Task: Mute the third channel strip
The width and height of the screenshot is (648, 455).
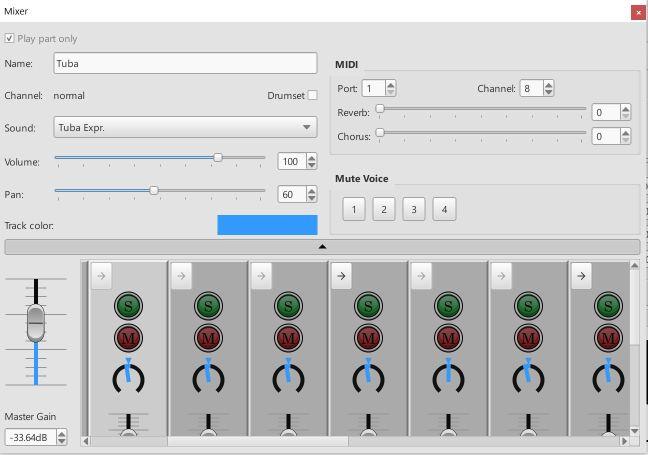Action: point(288,338)
